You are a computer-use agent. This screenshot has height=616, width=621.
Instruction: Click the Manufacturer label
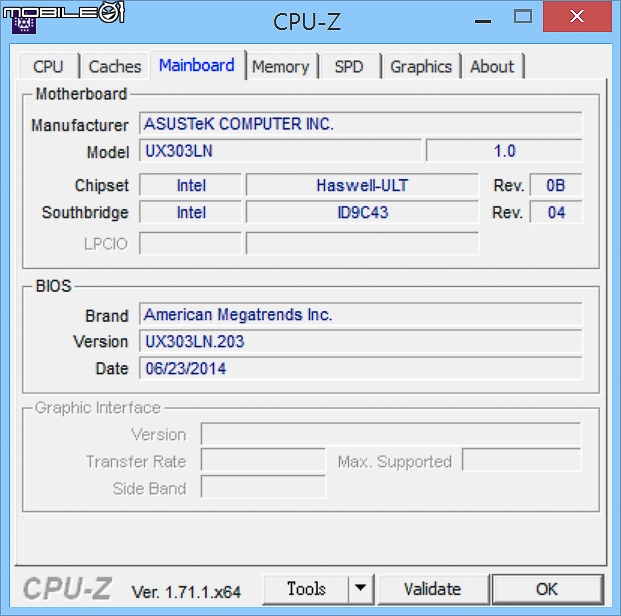pos(80,126)
